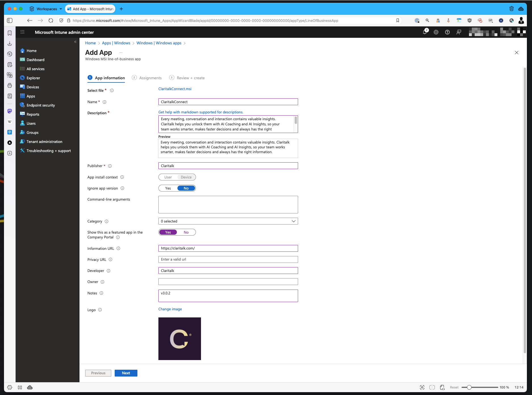Image resolution: width=532 pixels, height=395 pixels.
Task: Click the Next button
Action: 126,373
